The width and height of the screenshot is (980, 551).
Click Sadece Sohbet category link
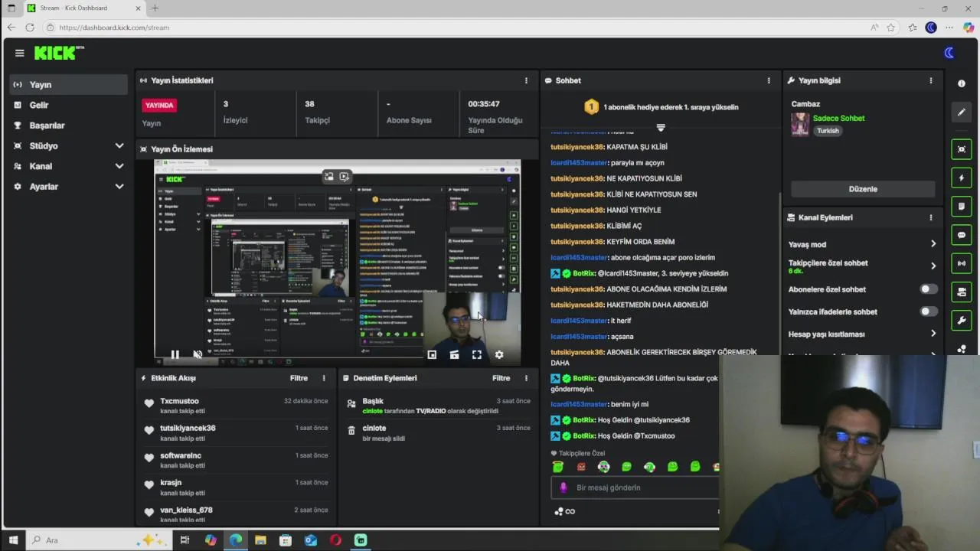tap(838, 119)
